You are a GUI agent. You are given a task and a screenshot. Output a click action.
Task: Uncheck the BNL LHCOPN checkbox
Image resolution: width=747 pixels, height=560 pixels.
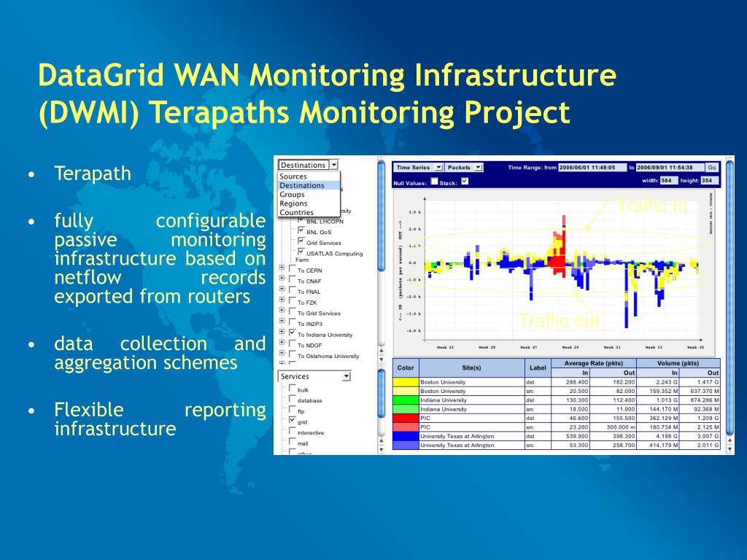coord(301,220)
